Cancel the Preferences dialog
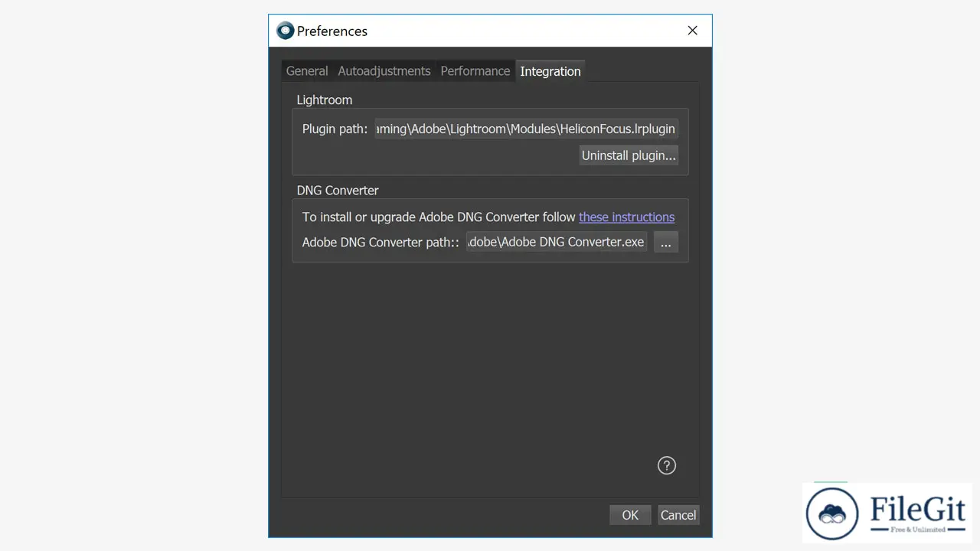Image resolution: width=980 pixels, height=551 pixels. point(678,515)
